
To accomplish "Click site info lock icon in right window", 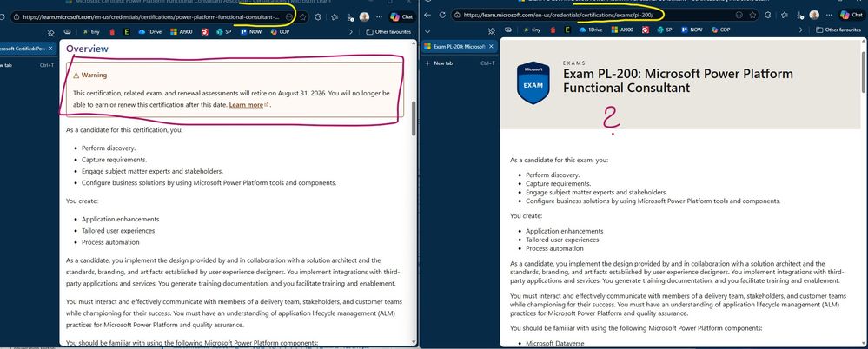I will 458,15.
